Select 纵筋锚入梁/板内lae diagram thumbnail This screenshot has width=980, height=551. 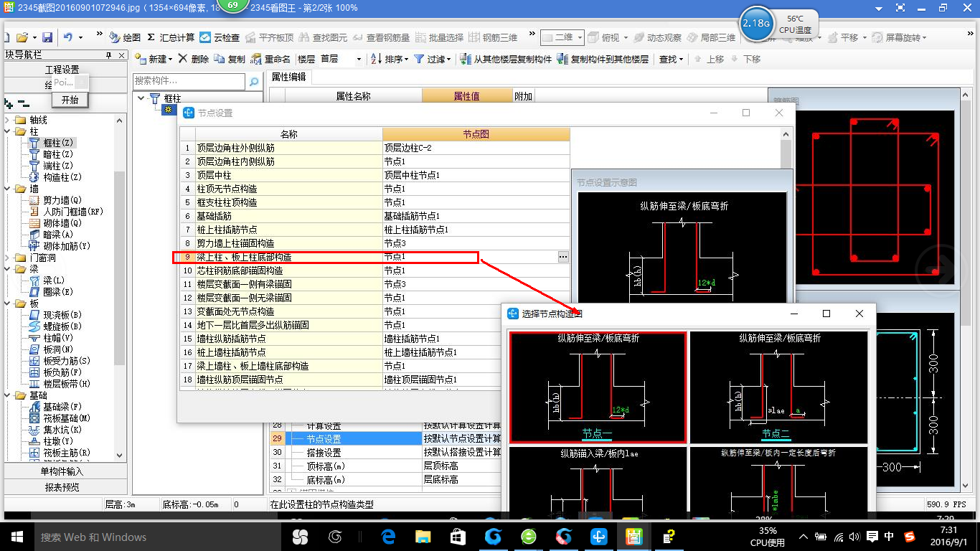pos(598,479)
